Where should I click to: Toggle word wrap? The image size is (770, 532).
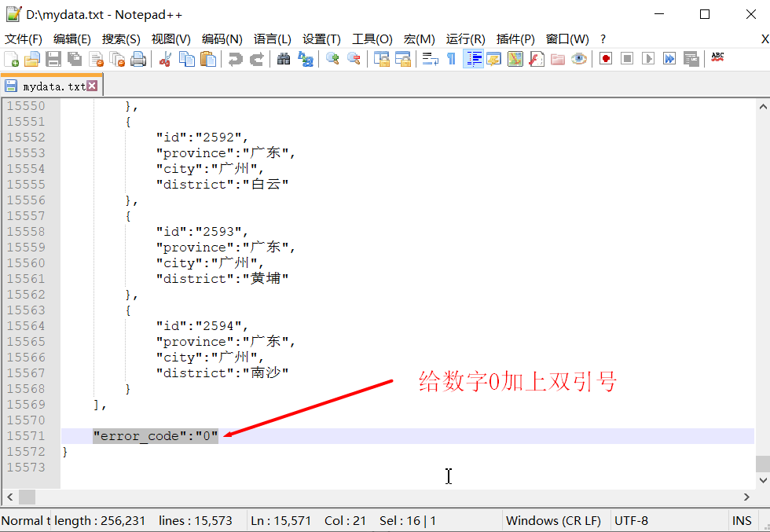tap(429, 57)
